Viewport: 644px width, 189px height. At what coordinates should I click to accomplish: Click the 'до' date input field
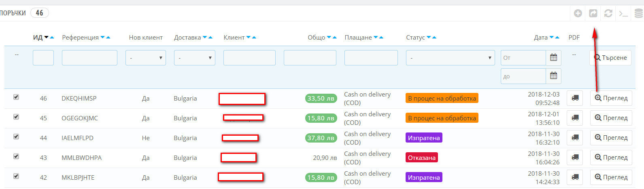(523, 76)
